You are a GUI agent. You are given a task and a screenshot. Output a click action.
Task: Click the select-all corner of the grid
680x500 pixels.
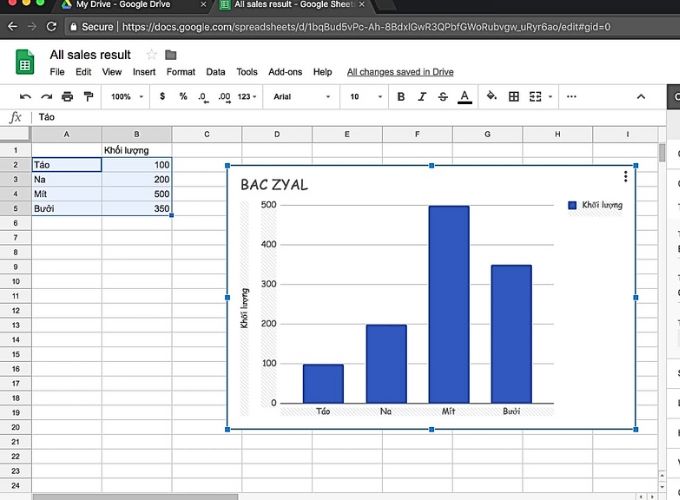(x=15, y=134)
